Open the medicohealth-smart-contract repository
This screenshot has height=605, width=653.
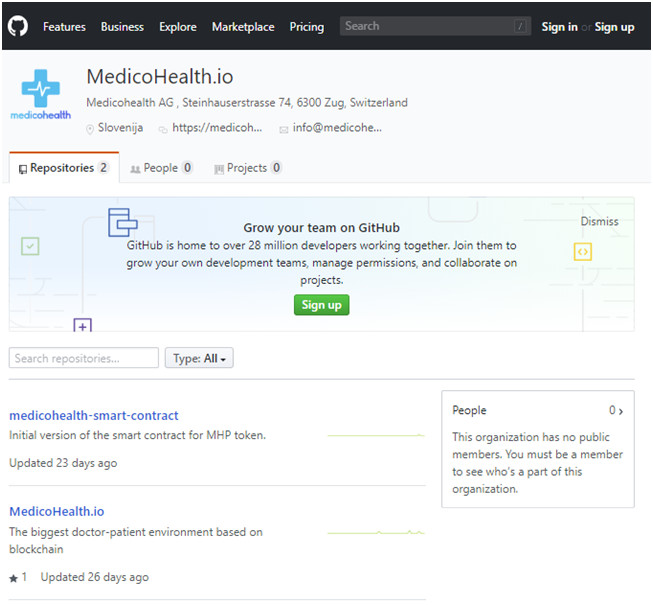pyautogui.click(x=94, y=415)
